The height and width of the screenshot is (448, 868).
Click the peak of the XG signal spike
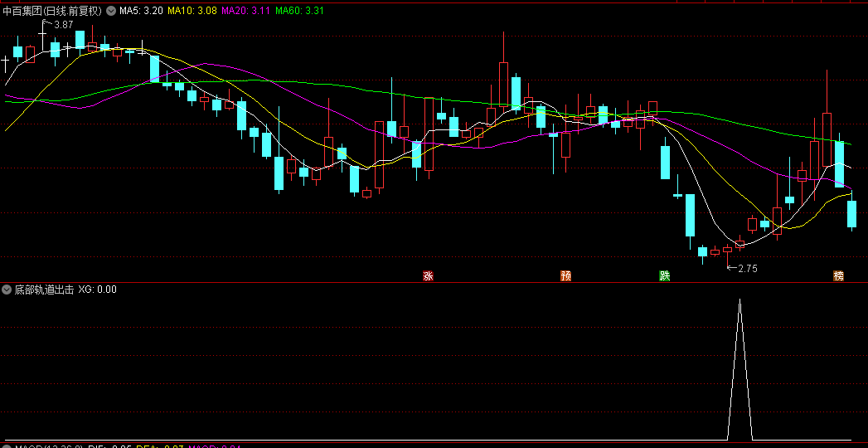739,300
